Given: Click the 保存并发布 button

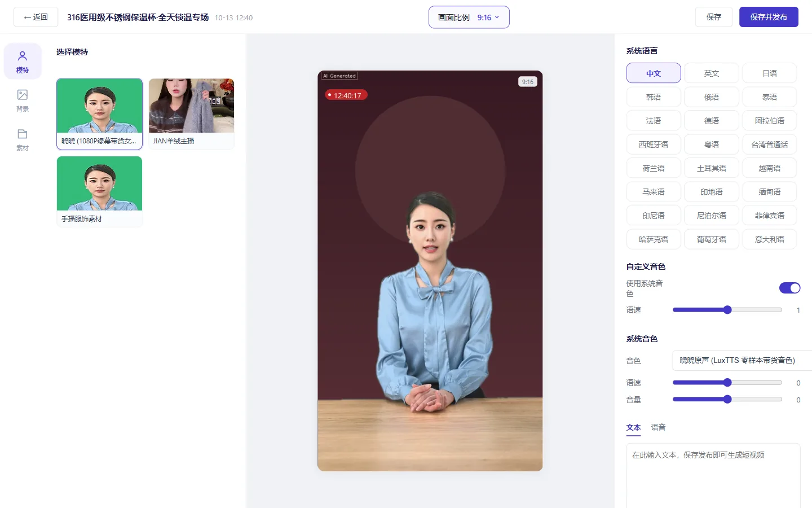Looking at the screenshot, I should coord(769,17).
